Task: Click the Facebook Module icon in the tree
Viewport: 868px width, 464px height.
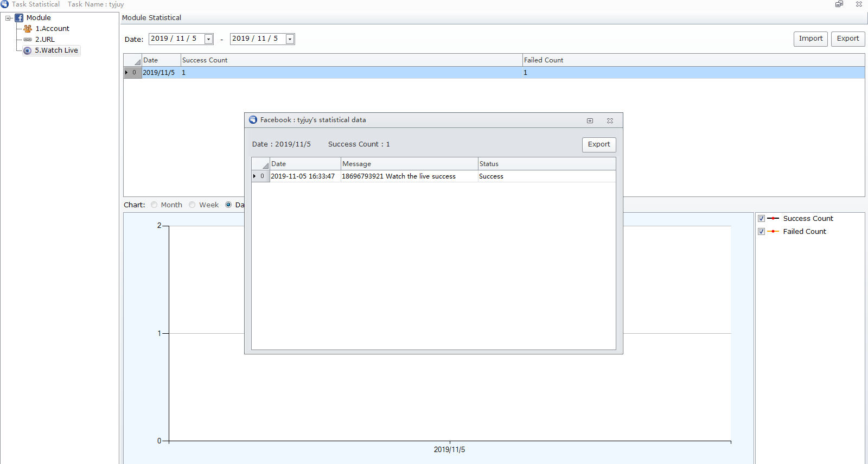Action: tap(19, 18)
